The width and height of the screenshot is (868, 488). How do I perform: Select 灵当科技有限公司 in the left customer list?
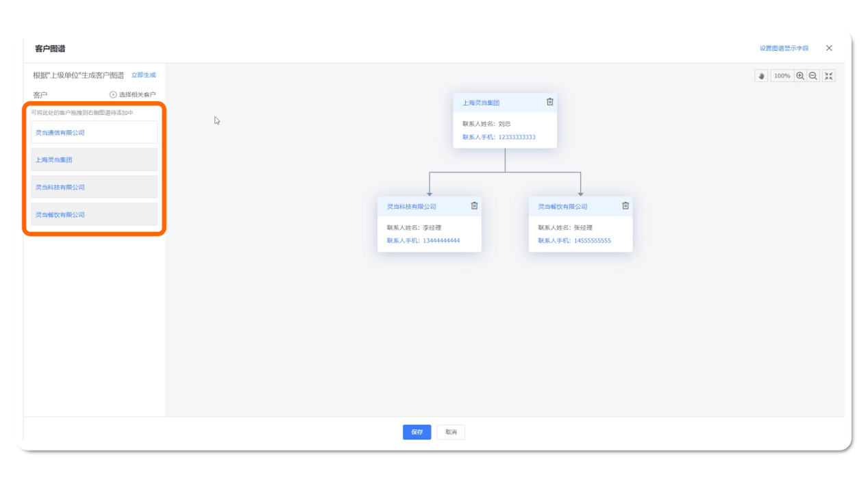95,188
